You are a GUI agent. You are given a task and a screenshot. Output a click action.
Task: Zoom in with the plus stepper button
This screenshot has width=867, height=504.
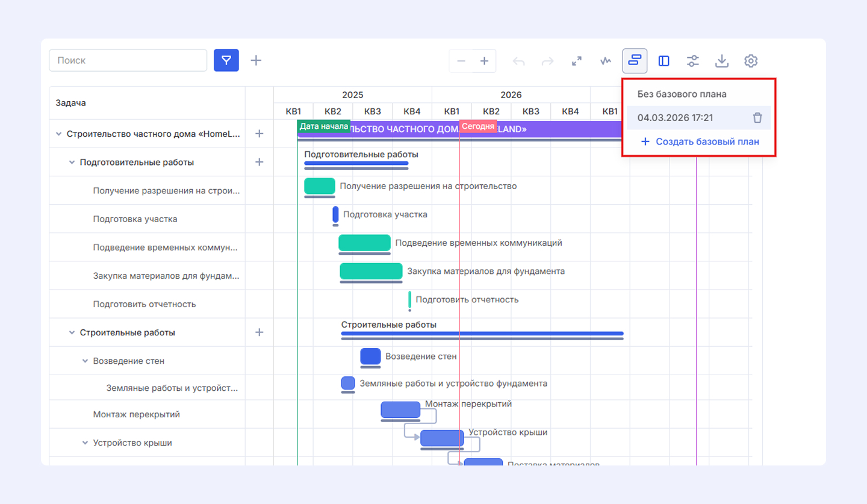click(484, 61)
